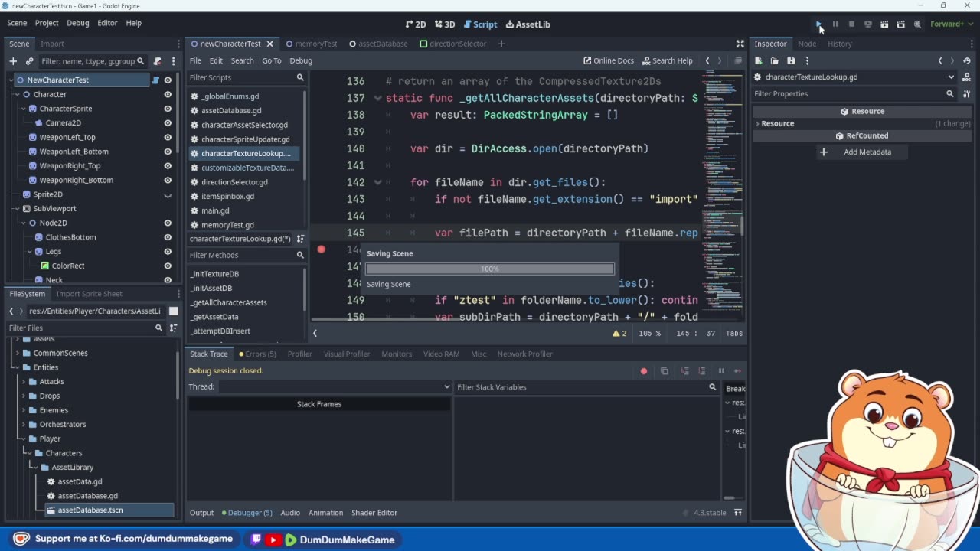Create a new resource in the Inspector
Screen dimensions: 980x551
[758, 61]
